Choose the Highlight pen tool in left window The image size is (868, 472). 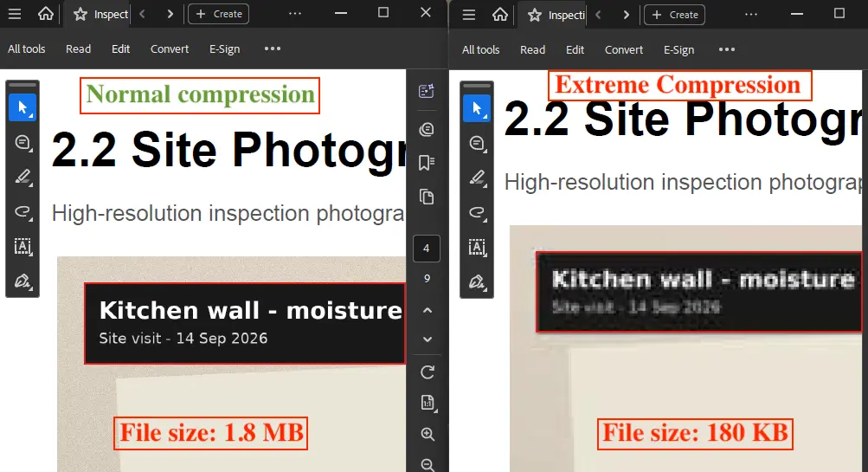23,177
